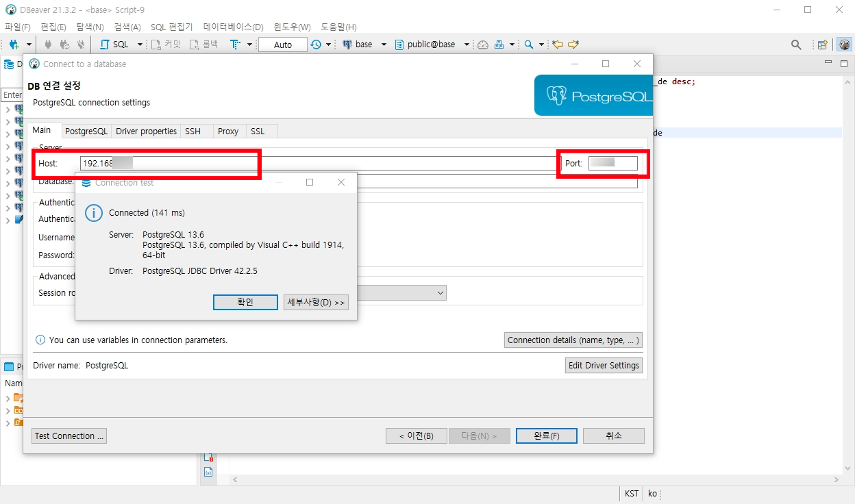Click the KST timezone status entry
855x504 pixels.
tap(632, 494)
